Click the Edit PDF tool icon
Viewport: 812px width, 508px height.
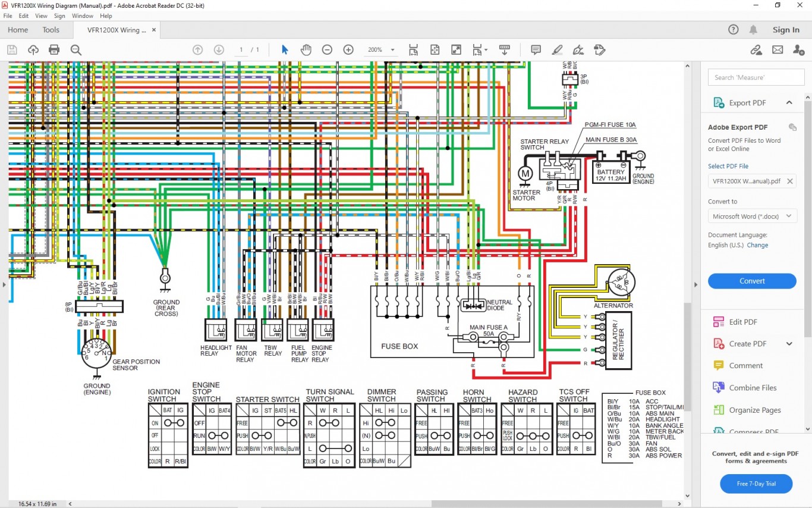pyautogui.click(x=718, y=322)
